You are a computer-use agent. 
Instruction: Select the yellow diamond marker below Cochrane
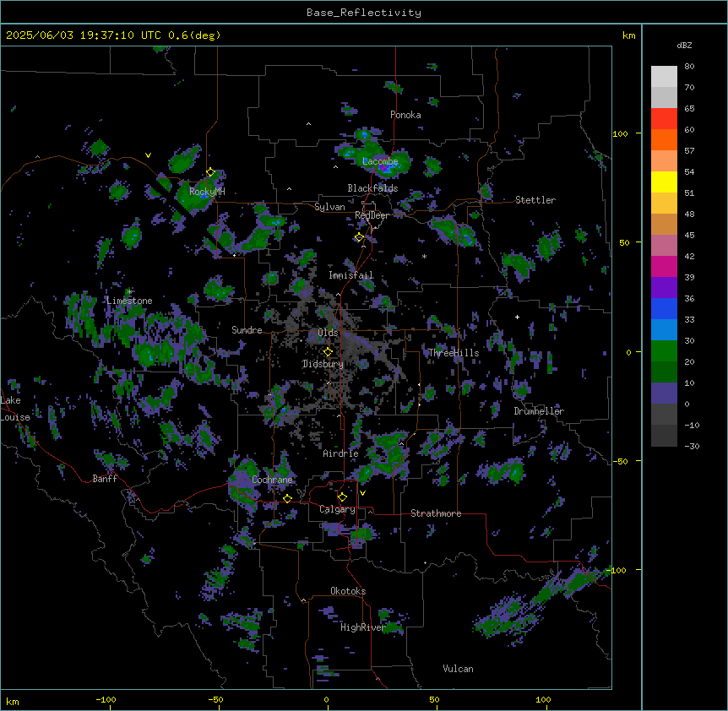287,498
